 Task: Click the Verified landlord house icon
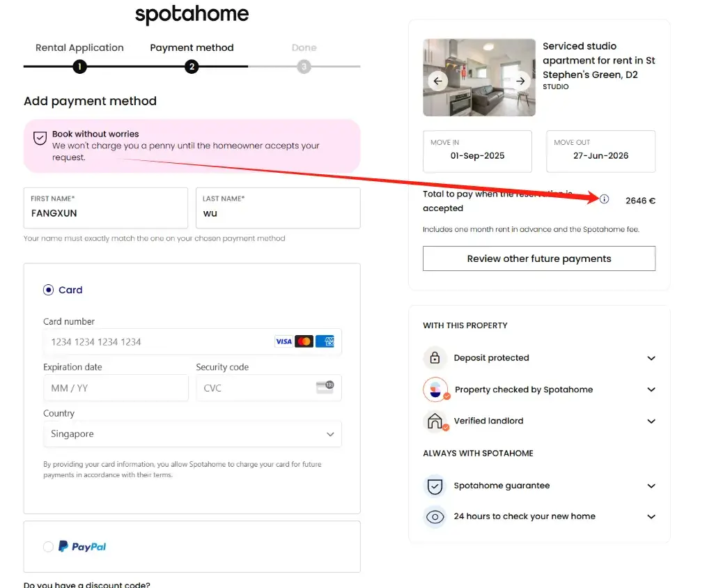pyautogui.click(x=435, y=421)
